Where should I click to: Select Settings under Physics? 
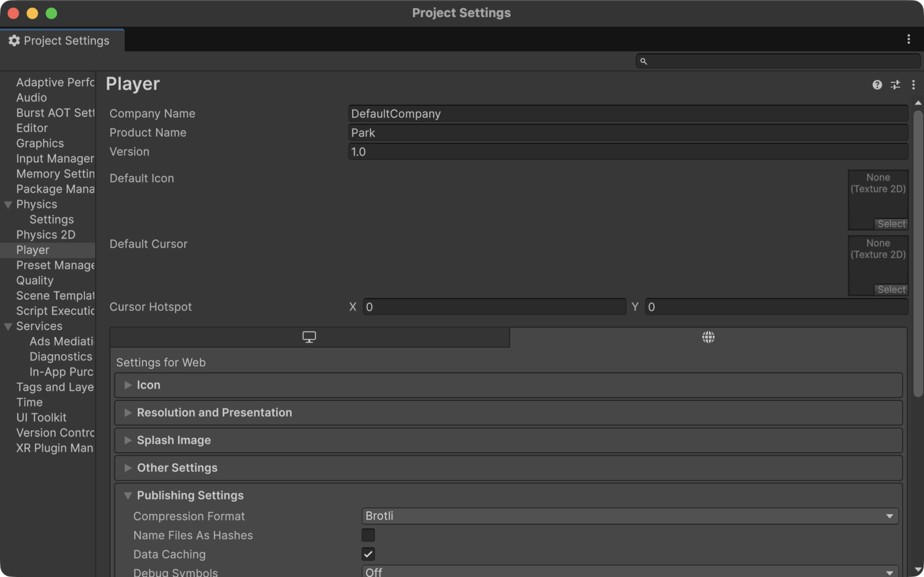pyautogui.click(x=52, y=219)
